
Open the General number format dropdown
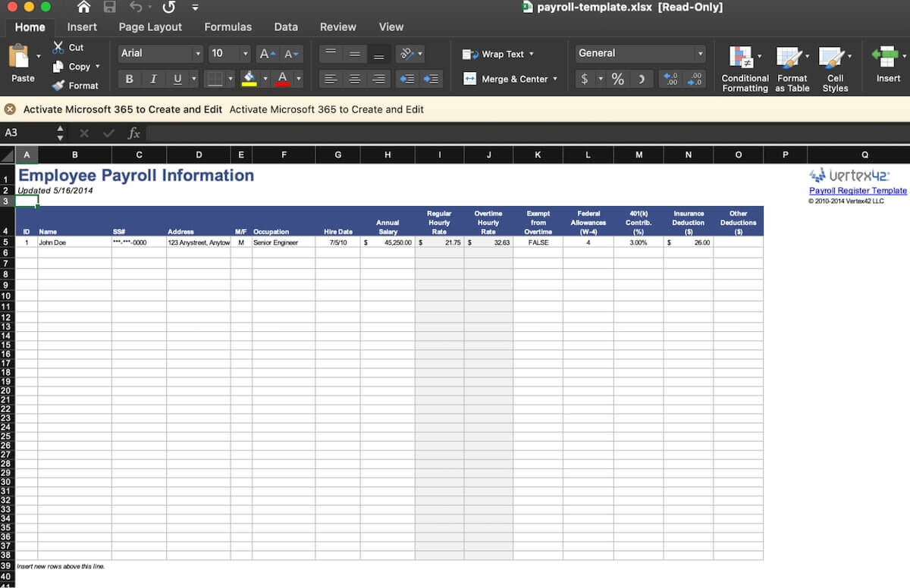pos(640,53)
